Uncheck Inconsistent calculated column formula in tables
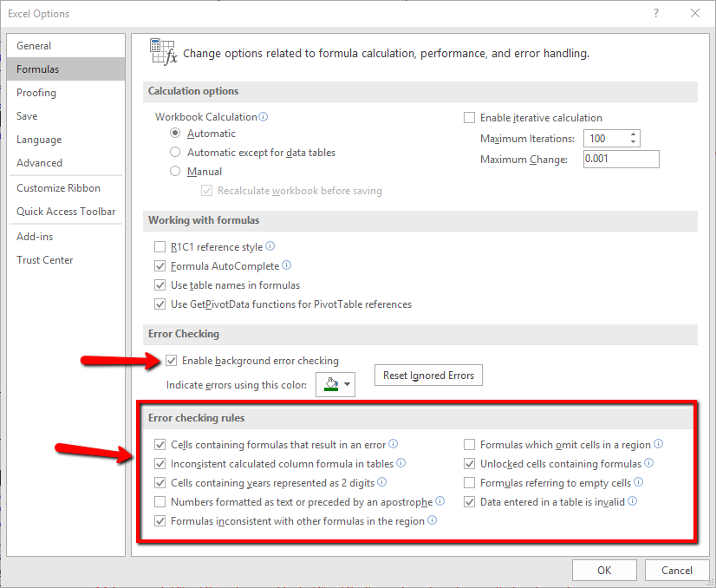The image size is (716, 588). point(159,464)
